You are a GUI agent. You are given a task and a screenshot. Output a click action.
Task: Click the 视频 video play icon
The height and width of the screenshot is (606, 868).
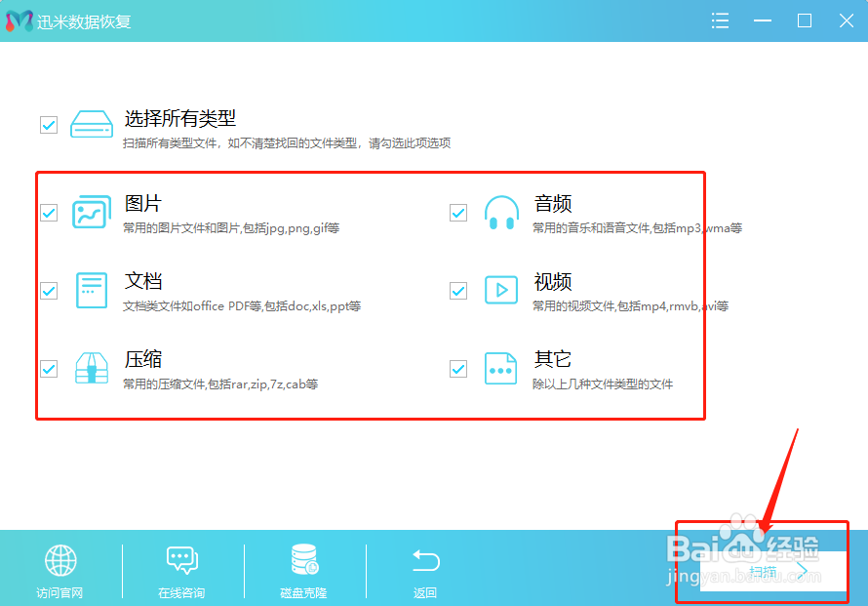[500, 290]
